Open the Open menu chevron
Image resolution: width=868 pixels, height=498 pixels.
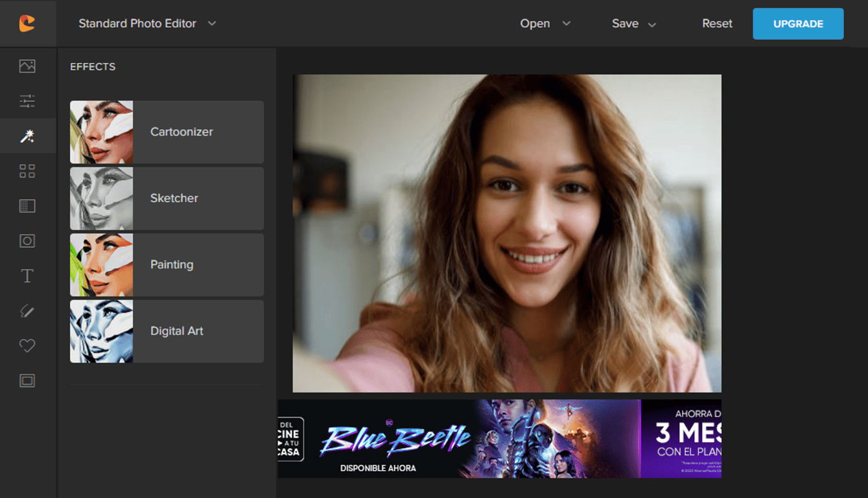point(566,23)
